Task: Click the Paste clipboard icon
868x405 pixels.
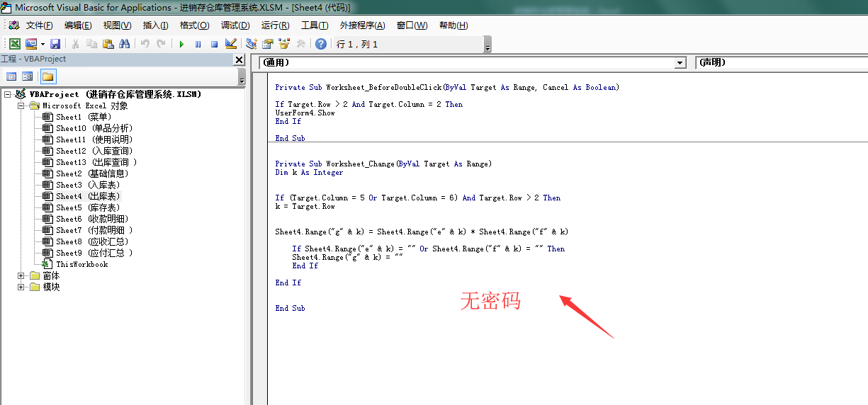Action: click(x=108, y=44)
